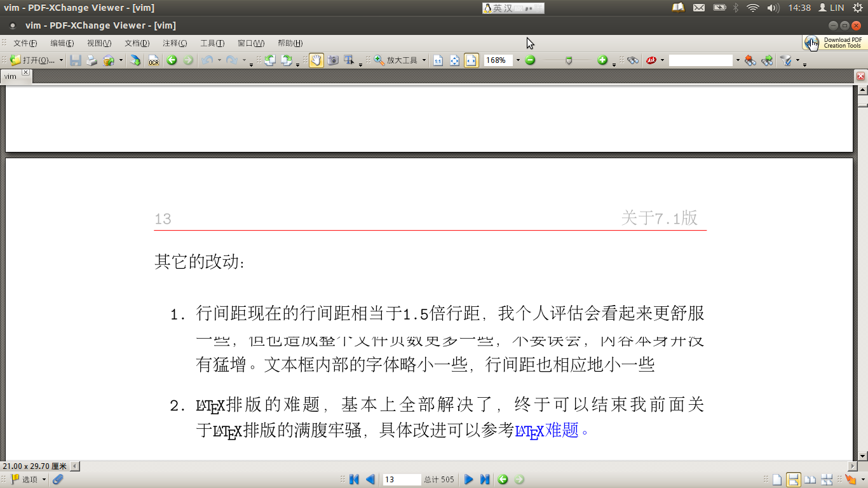
Task: Adjust the zoom slider handle
Action: pyautogui.click(x=569, y=60)
